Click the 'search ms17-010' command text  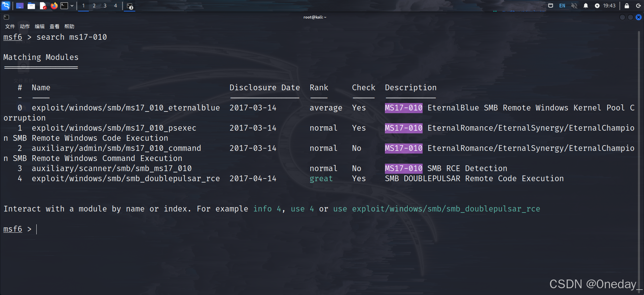click(72, 37)
